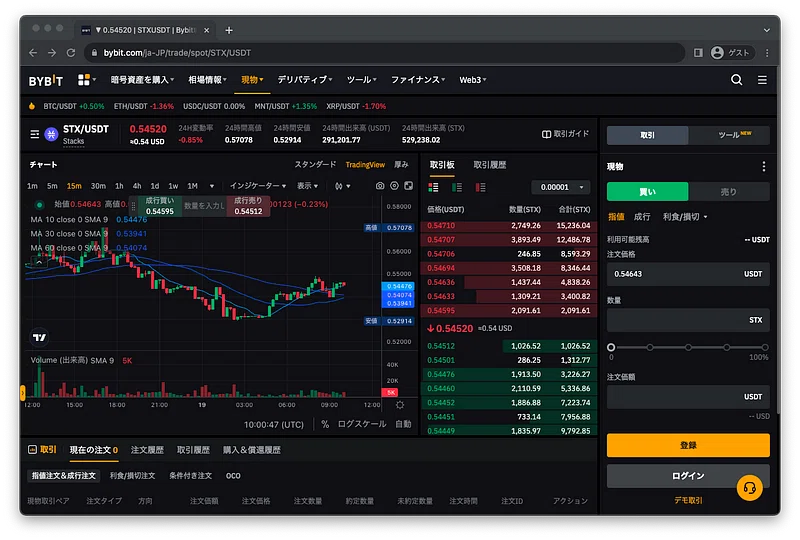Image resolution: width=800 pixels, height=540 pixels.
Task: Open browser side panel icon
Action: (x=698, y=53)
